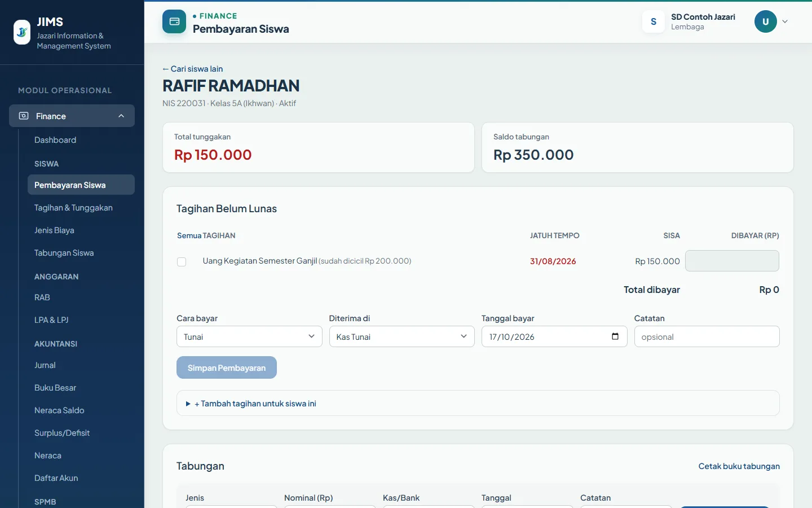812x508 pixels.
Task: Click the JIMS logo icon
Action: pyautogui.click(x=22, y=32)
